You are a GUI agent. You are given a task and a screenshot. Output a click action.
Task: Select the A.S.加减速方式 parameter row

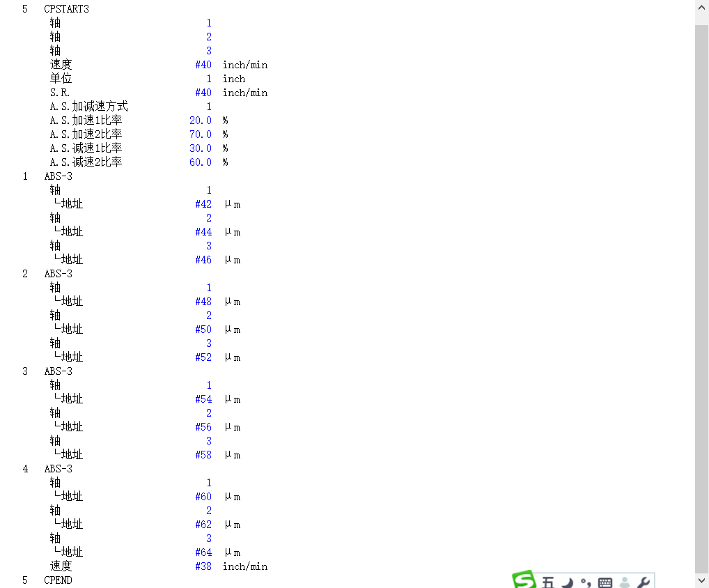pyautogui.click(x=88, y=107)
